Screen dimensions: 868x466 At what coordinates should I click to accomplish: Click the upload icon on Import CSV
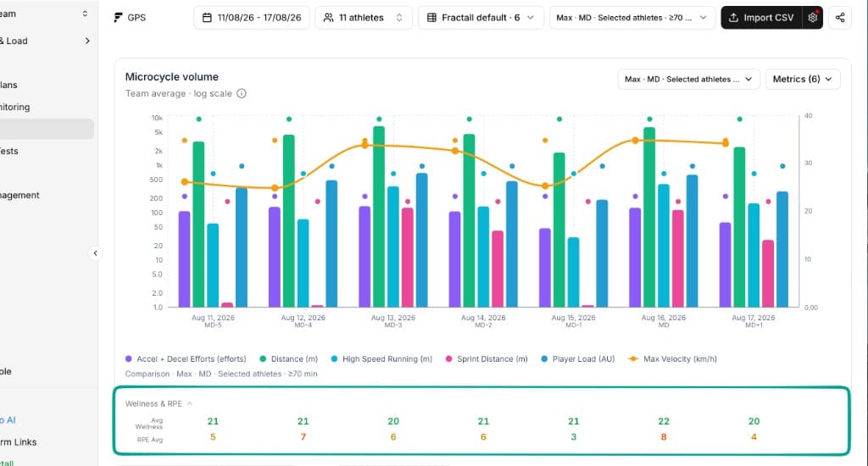(x=733, y=18)
